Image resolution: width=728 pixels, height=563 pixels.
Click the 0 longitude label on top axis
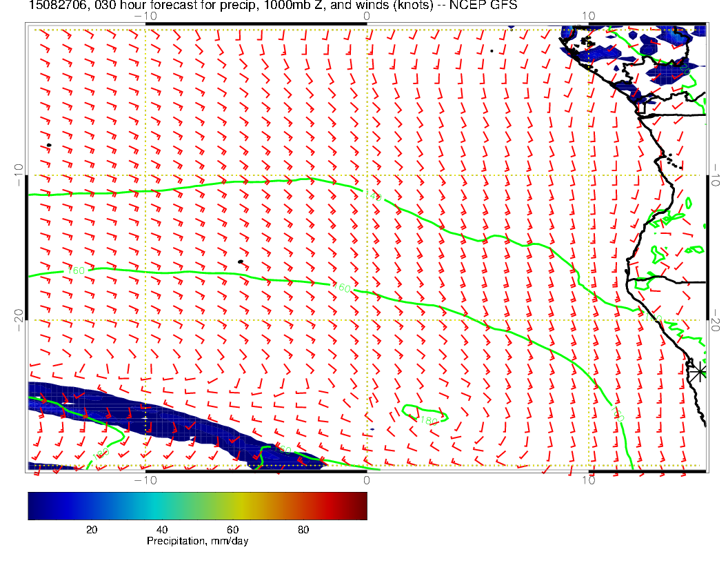click(x=367, y=15)
